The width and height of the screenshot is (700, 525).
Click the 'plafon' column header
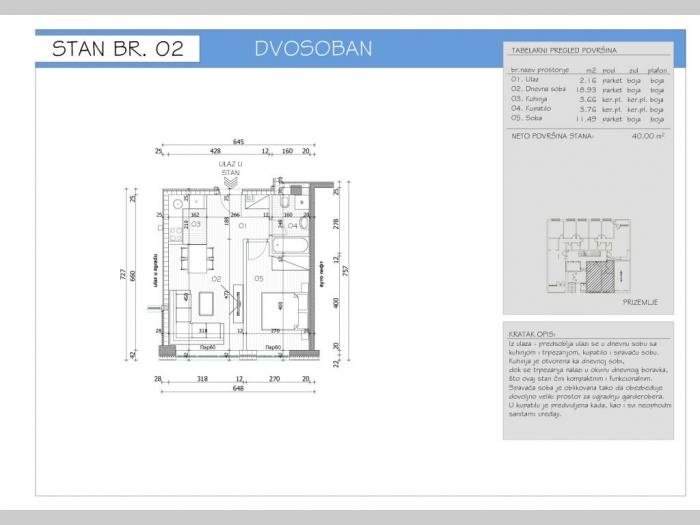click(657, 71)
